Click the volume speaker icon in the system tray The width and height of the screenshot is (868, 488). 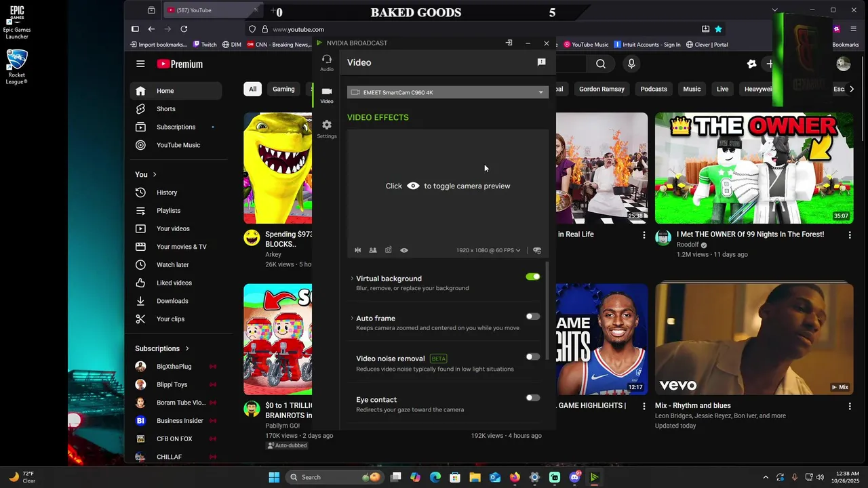click(820, 477)
